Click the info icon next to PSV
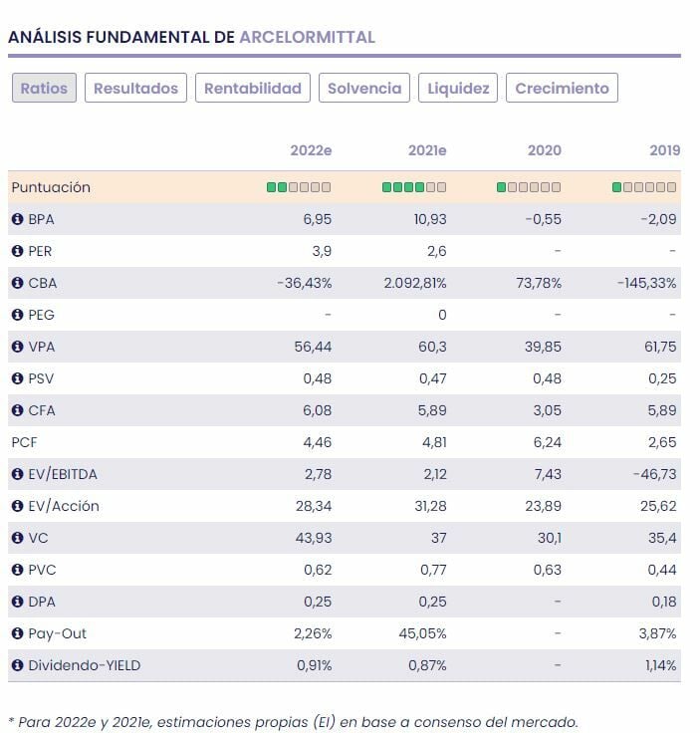 click(17, 378)
